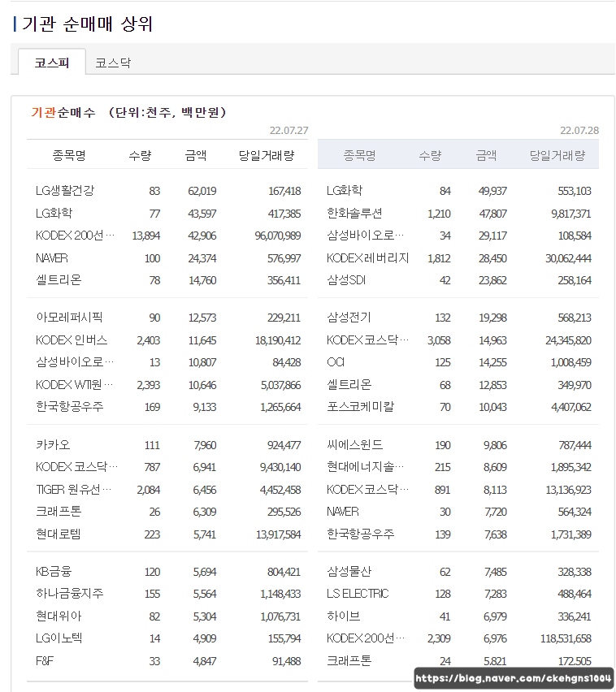Open KODEX 인버스 stock link
This screenshot has height=692, width=616.
[72, 340]
